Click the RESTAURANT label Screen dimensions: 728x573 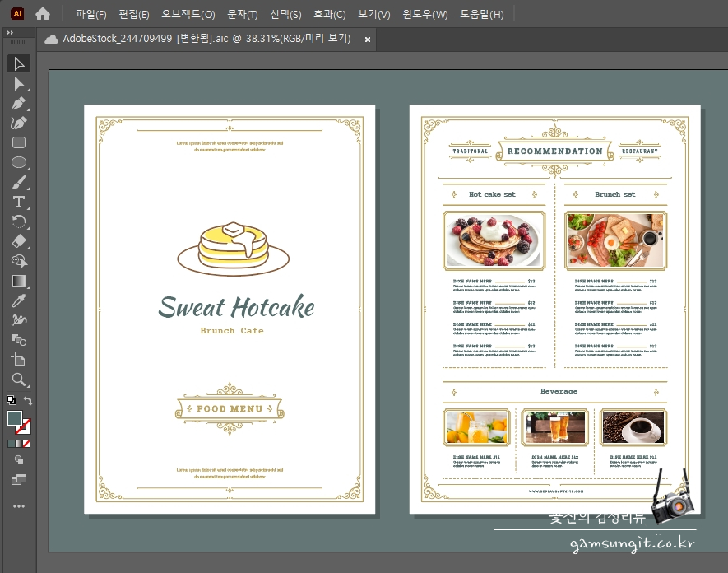pos(640,151)
